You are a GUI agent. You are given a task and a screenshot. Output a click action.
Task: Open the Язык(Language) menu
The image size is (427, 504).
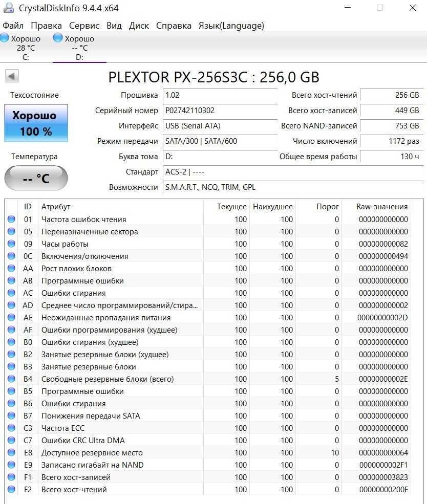pyautogui.click(x=231, y=26)
